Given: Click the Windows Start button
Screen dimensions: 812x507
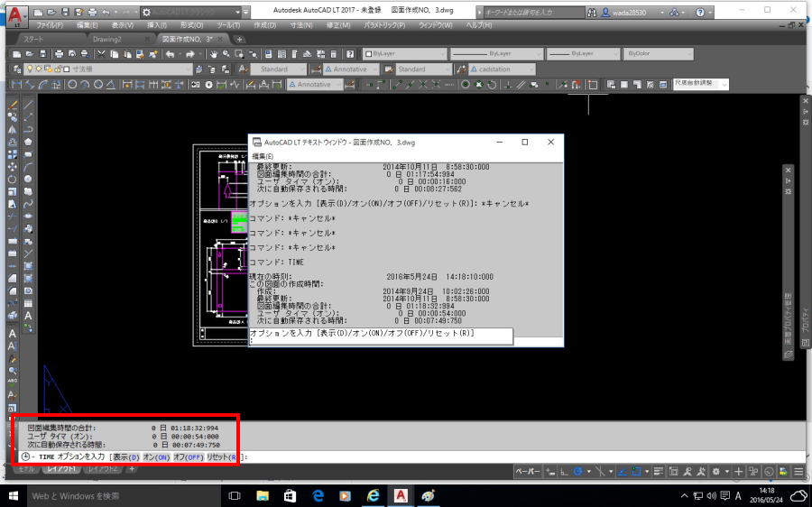Looking at the screenshot, I should (x=14, y=496).
